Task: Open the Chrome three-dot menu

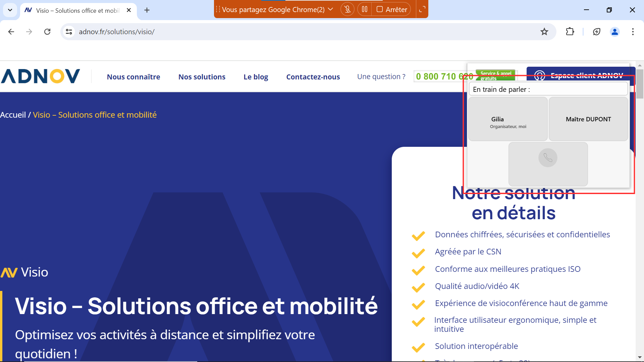Action: [633, 32]
